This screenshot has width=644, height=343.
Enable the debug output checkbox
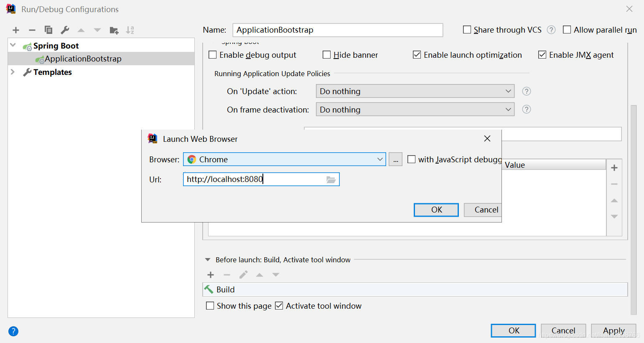point(213,55)
